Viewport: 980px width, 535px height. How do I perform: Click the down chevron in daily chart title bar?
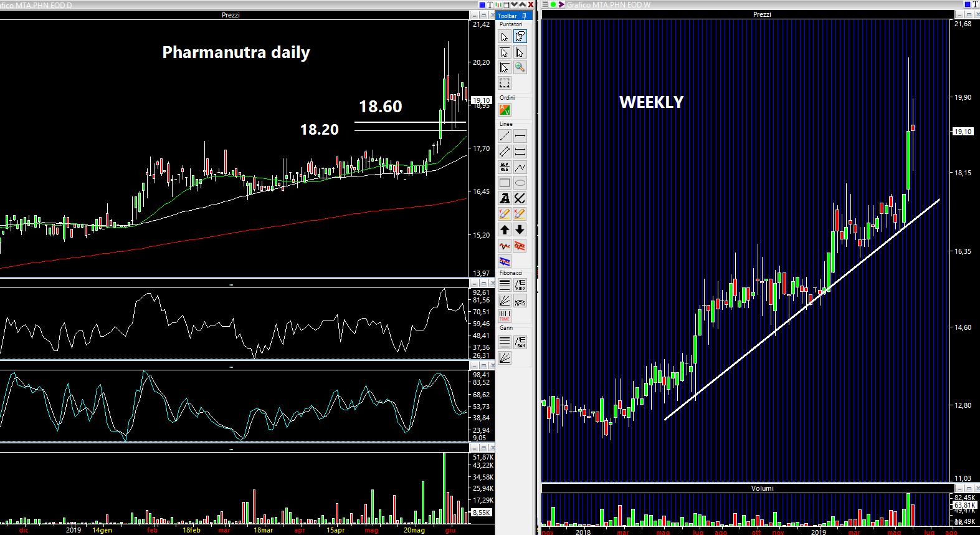tap(514, 4)
